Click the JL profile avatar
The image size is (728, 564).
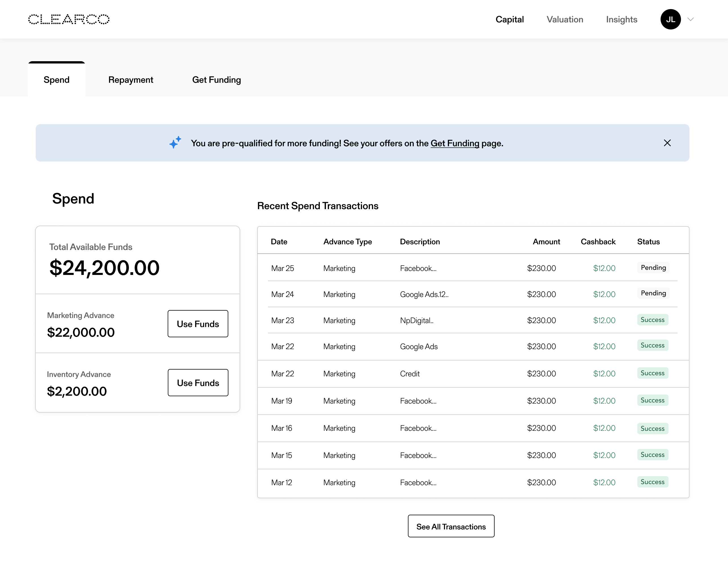(x=670, y=19)
